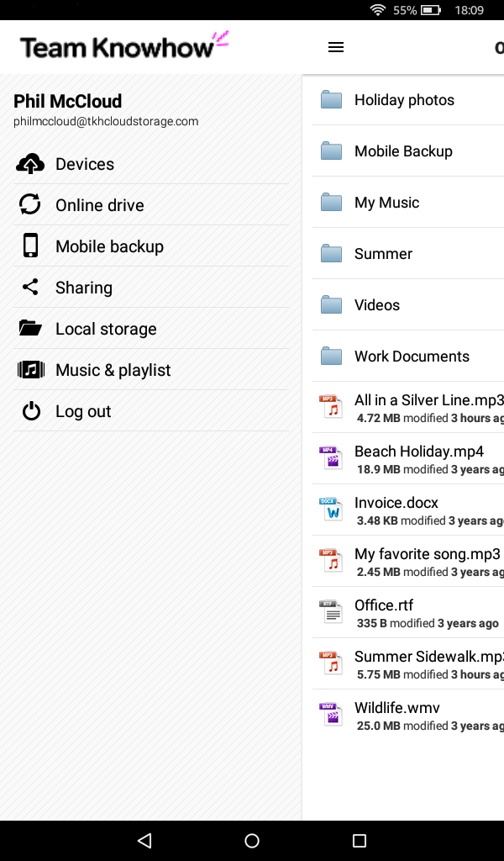Open Mobile Backup folder name
504x861 pixels.
click(x=403, y=151)
